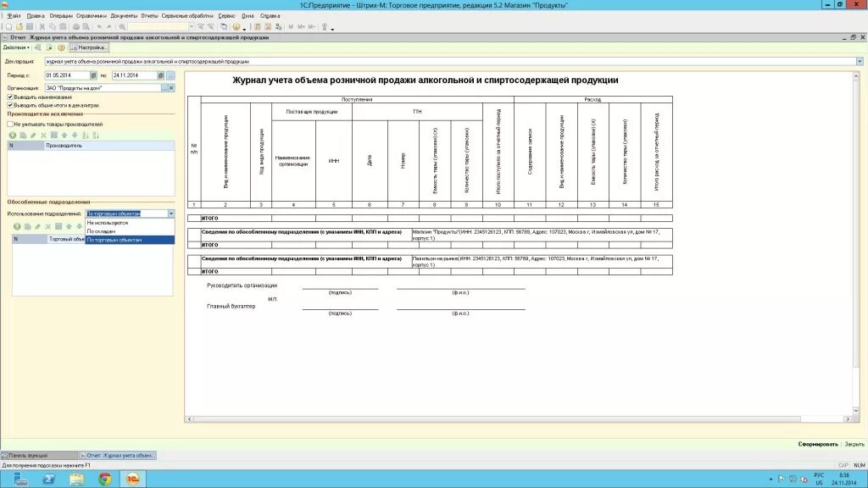Launch the 1C application from Windows taskbar
This screenshot has height=488, width=868.
[133, 479]
